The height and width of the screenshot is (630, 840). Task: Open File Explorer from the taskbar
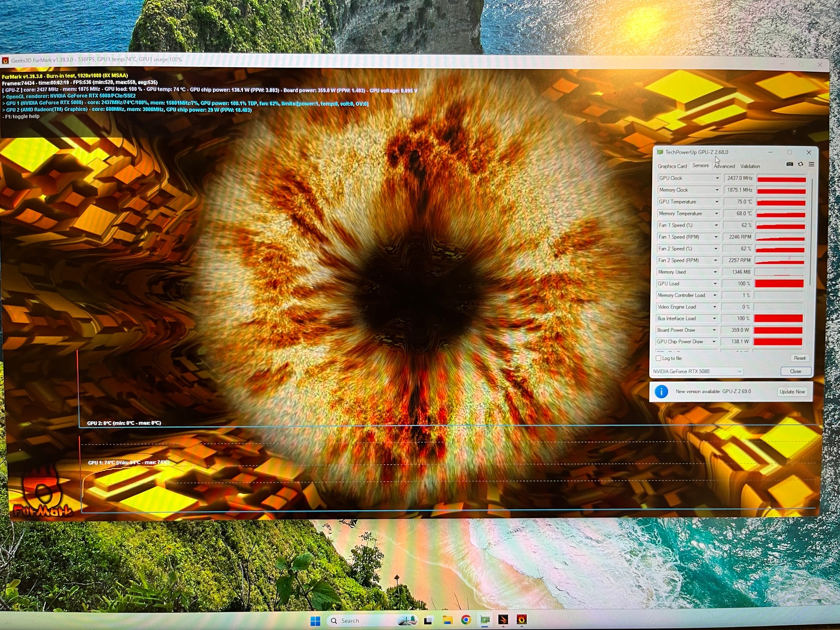(x=447, y=620)
